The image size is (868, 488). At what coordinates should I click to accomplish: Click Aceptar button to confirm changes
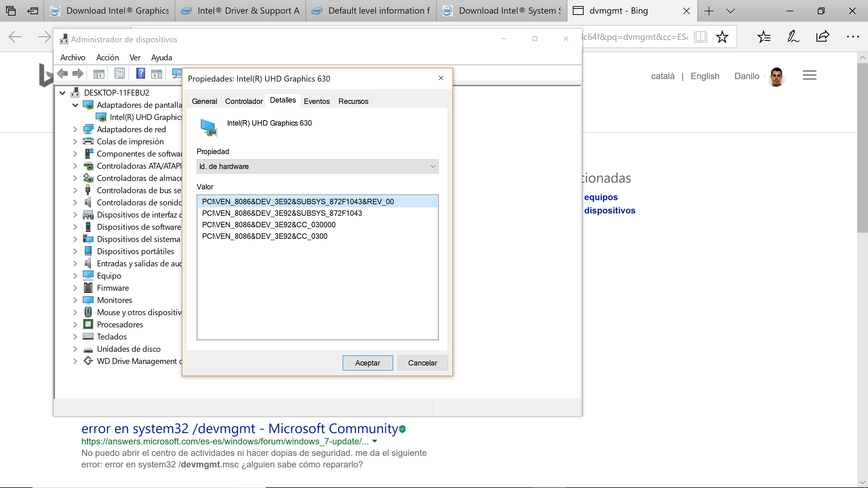pos(368,363)
